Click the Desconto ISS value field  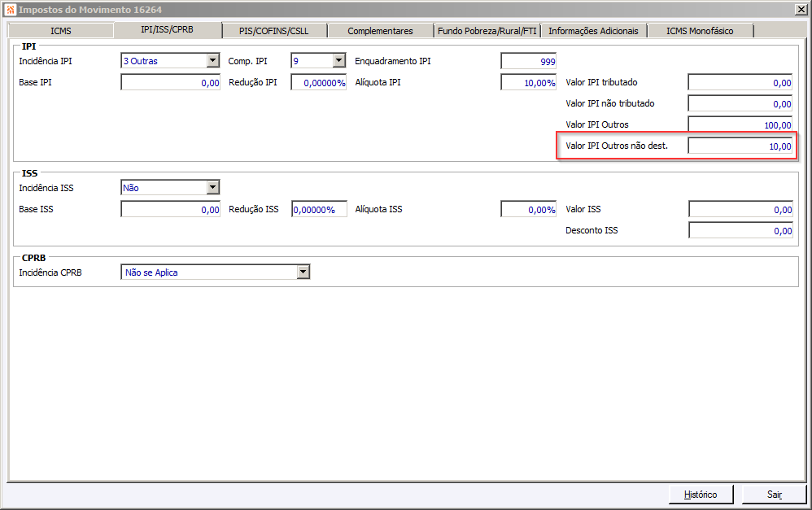click(x=740, y=230)
